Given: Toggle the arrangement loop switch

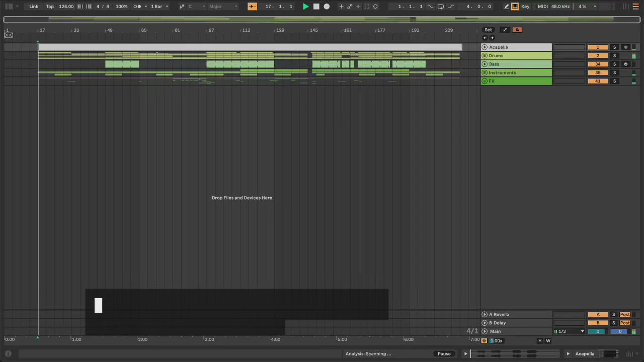Looking at the screenshot, I should click(x=440, y=7).
